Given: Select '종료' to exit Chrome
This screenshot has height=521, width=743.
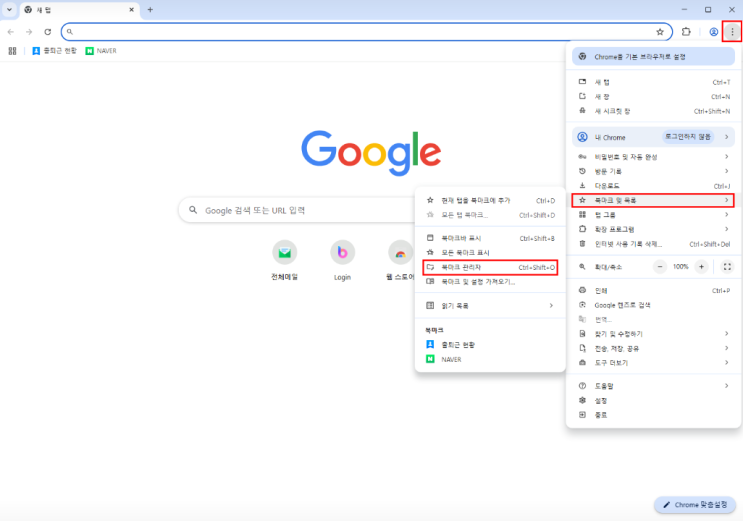Looking at the screenshot, I should (653, 415).
